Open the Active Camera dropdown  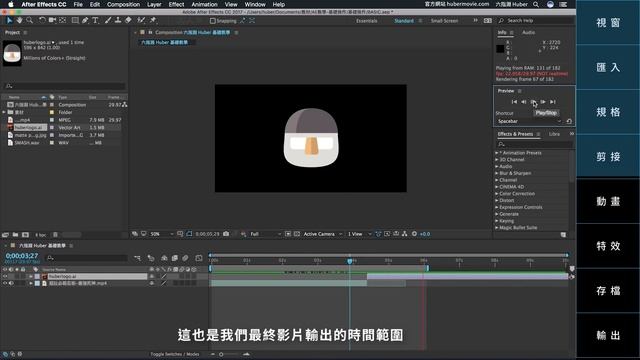coord(322,234)
